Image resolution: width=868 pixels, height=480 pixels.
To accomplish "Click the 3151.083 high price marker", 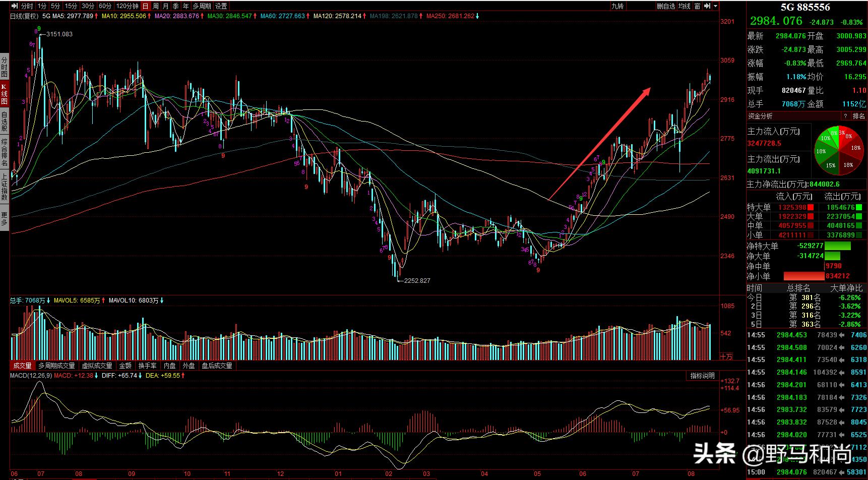I will pos(59,34).
